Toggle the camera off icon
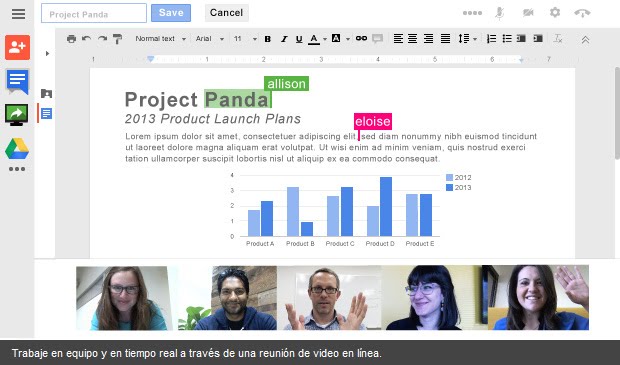 click(x=528, y=13)
